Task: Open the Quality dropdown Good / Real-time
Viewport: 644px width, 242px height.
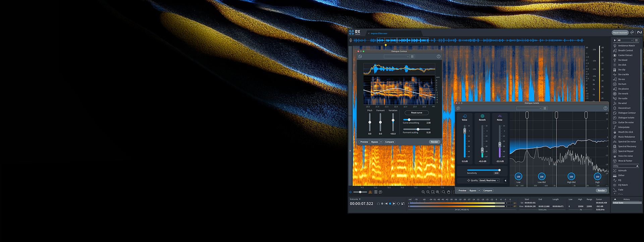Action: [489, 180]
